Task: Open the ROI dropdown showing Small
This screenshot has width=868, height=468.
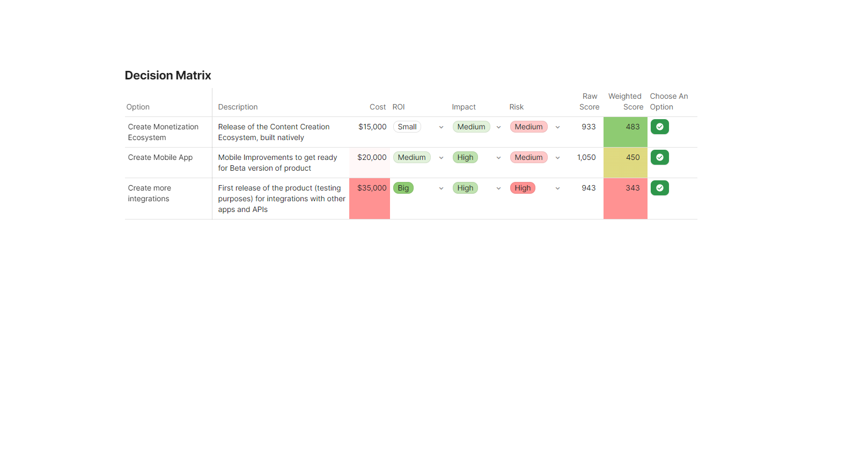Action: [441, 127]
